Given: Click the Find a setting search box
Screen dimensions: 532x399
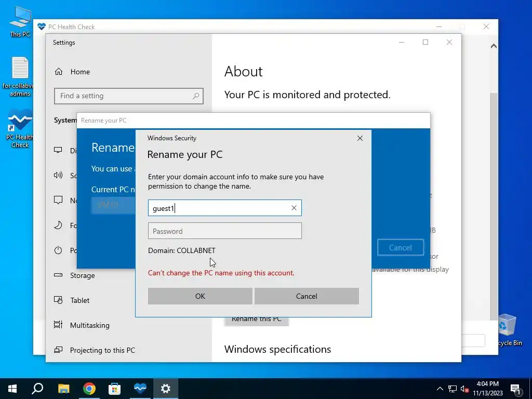Looking at the screenshot, I should (x=129, y=96).
